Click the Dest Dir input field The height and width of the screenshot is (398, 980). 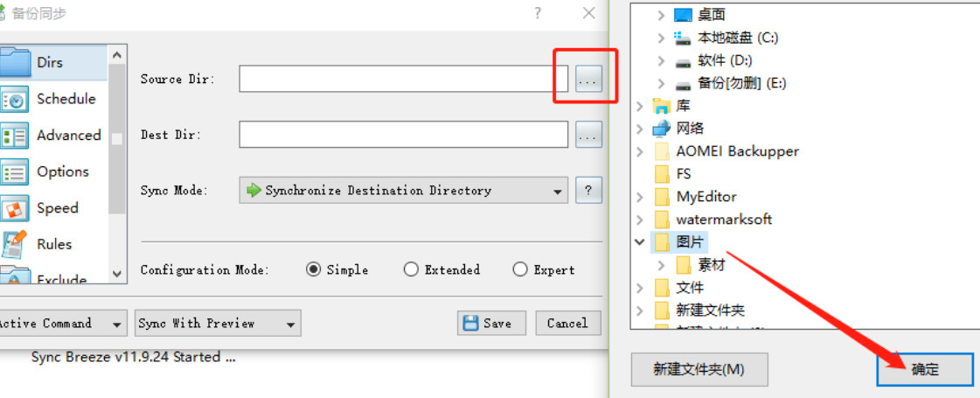click(403, 135)
